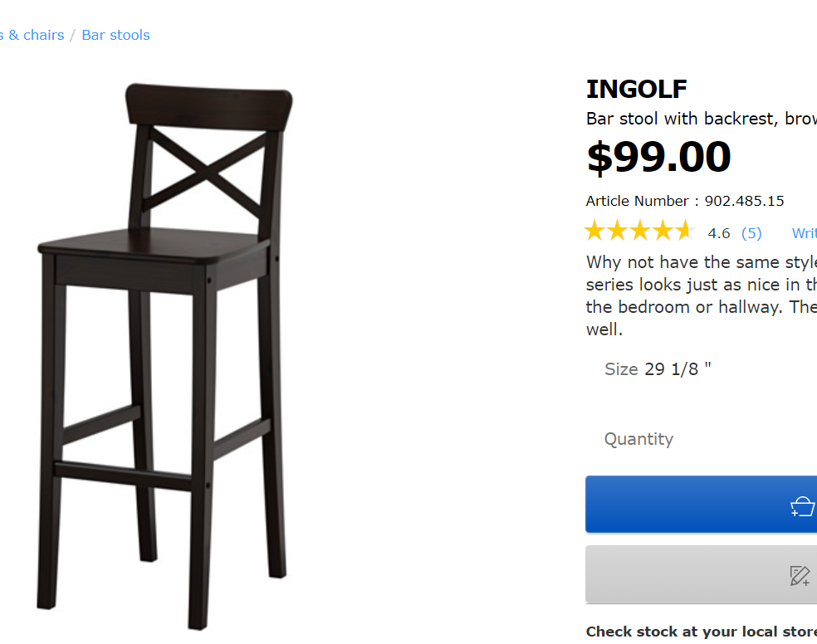Click the add-to-cart basket icon
The image size is (817, 644).
[802, 506]
